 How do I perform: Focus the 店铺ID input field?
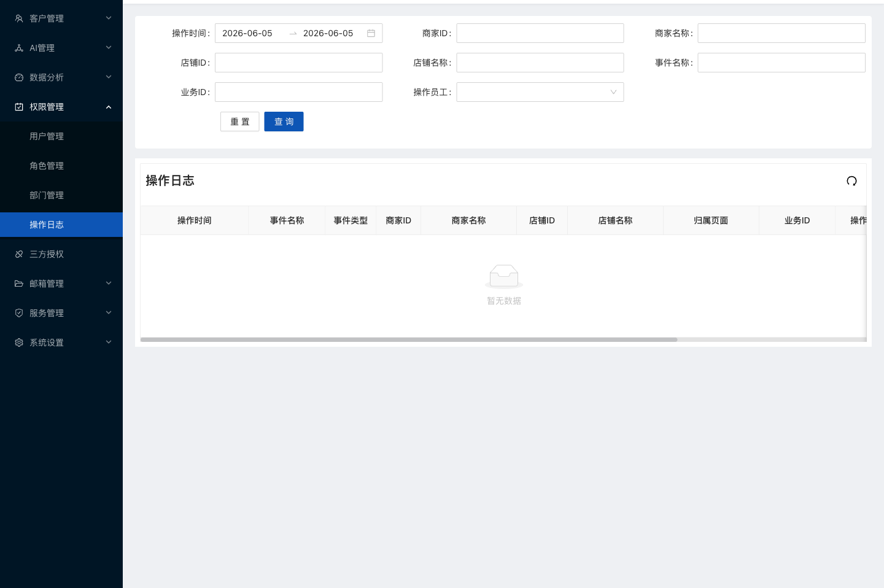pos(299,63)
